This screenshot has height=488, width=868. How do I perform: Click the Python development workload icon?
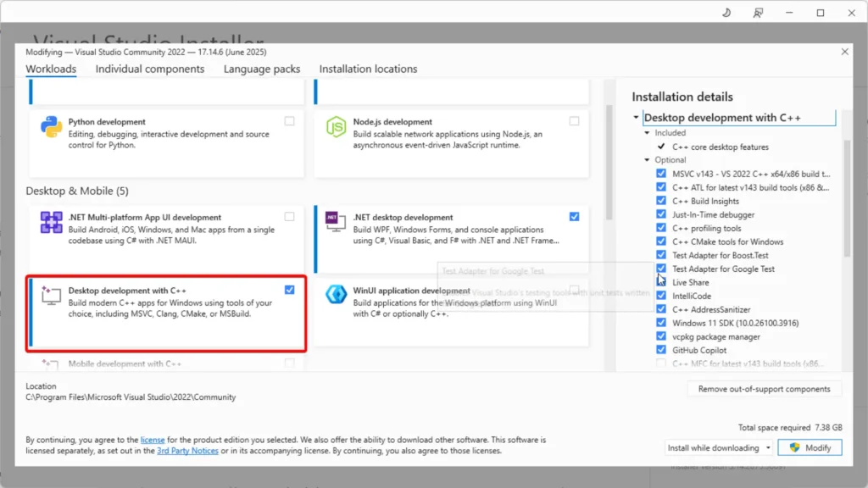click(51, 127)
